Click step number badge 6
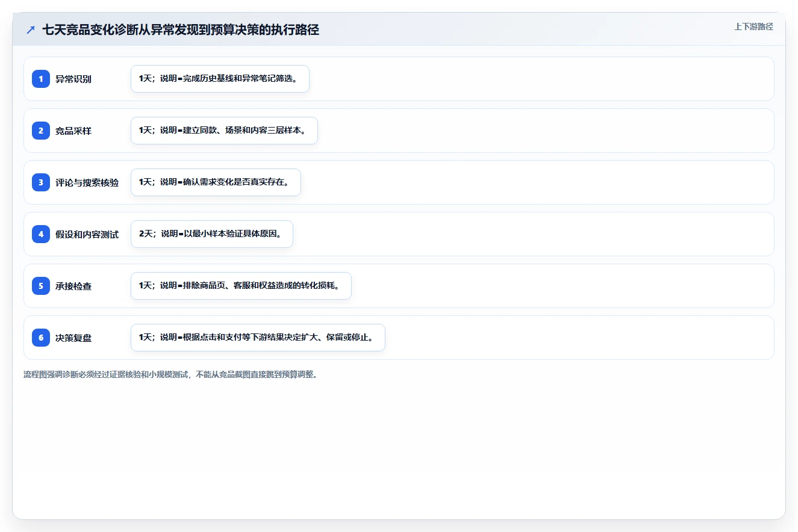The width and height of the screenshot is (798, 532). [x=41, y=338]
